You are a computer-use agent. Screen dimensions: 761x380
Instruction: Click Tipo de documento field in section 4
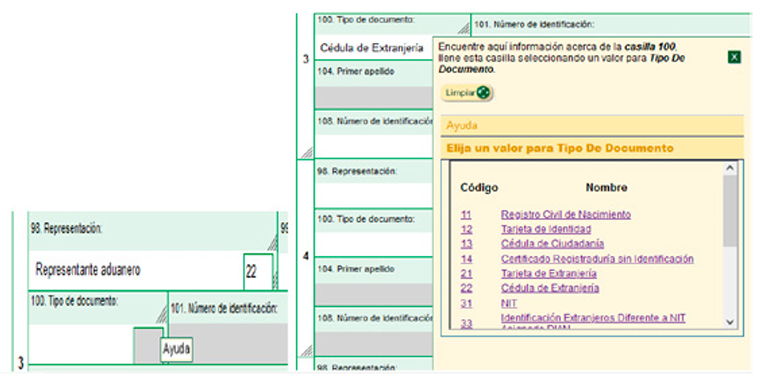[374, 244]
